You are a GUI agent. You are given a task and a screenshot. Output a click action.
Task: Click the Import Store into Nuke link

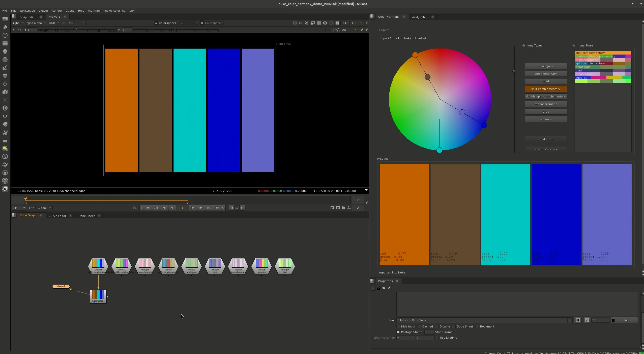[x=395, y=38]
